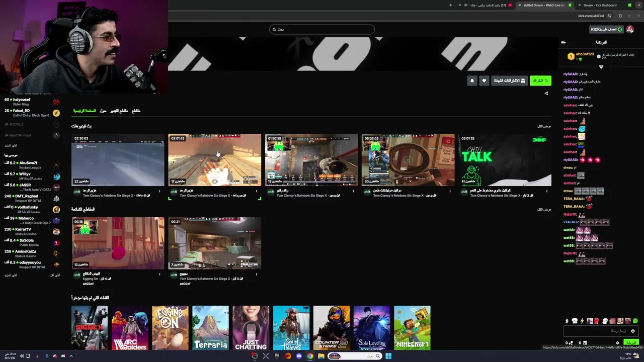Open the emoji picker in chat input
The width and height of the screenshot is (644, 362).
pos(633,331)
